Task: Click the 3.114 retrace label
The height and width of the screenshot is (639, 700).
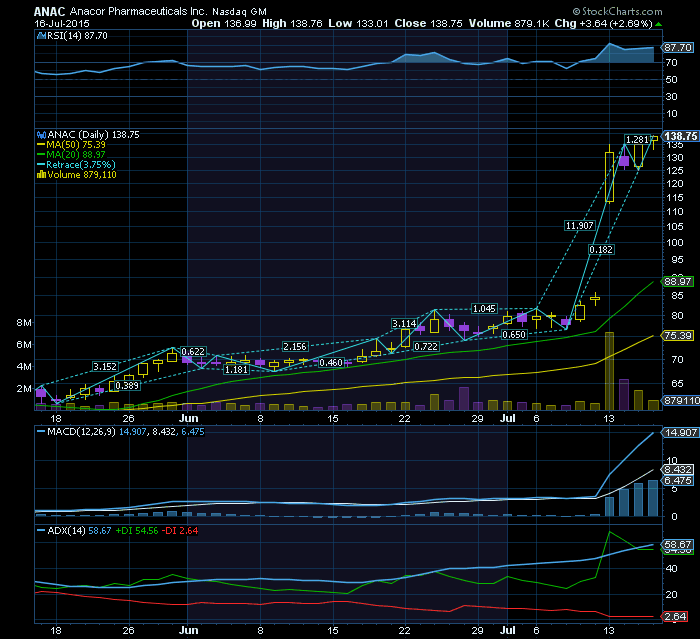Action: pyautogui.click(x=404, y=323)
